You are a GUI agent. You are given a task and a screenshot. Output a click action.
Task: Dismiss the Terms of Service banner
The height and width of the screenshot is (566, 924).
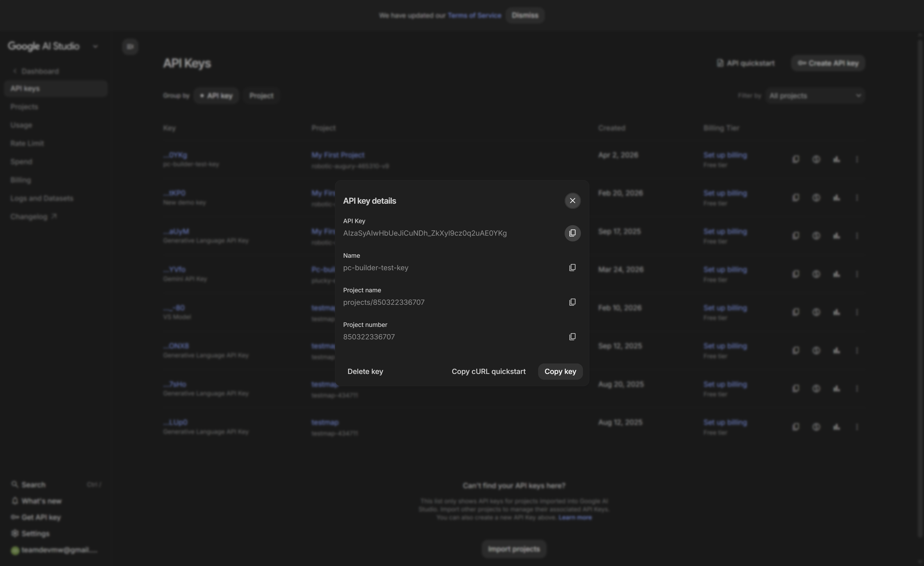525,15
